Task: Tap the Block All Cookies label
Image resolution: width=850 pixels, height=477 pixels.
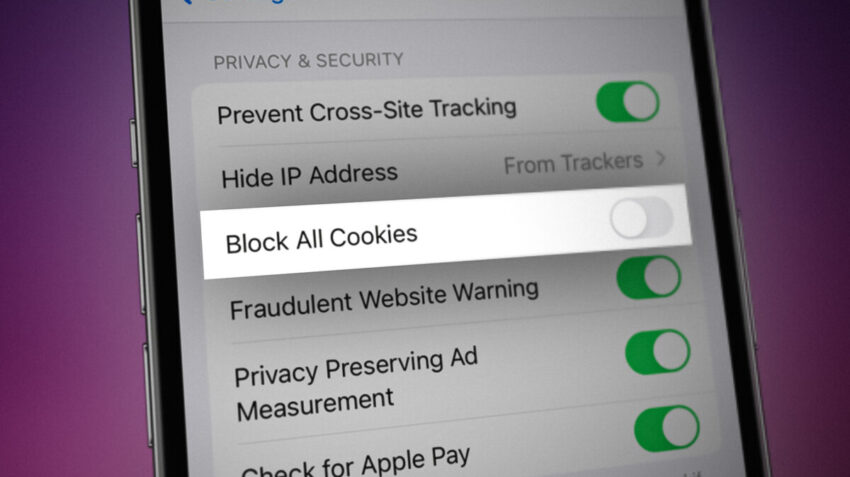Action: pos(321,239)
